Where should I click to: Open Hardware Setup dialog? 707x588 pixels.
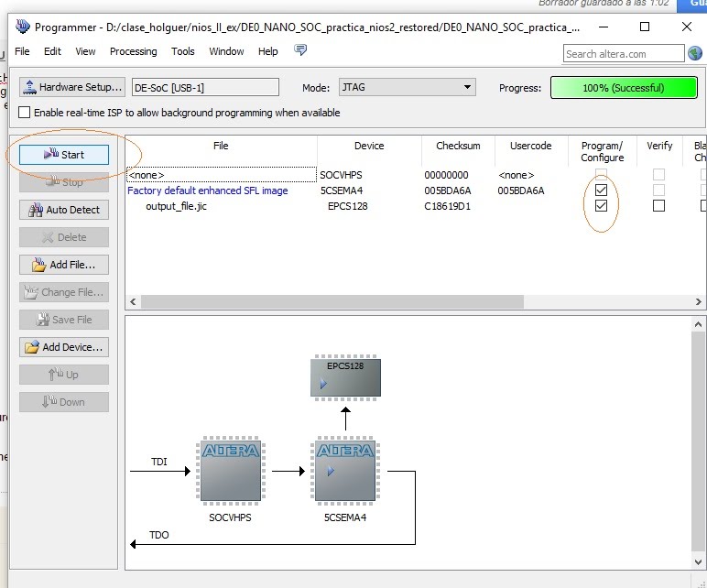72,87
